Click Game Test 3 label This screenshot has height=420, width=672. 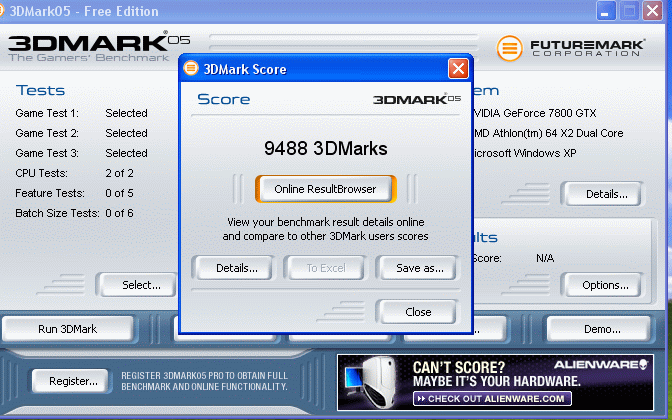click(47, 153)
